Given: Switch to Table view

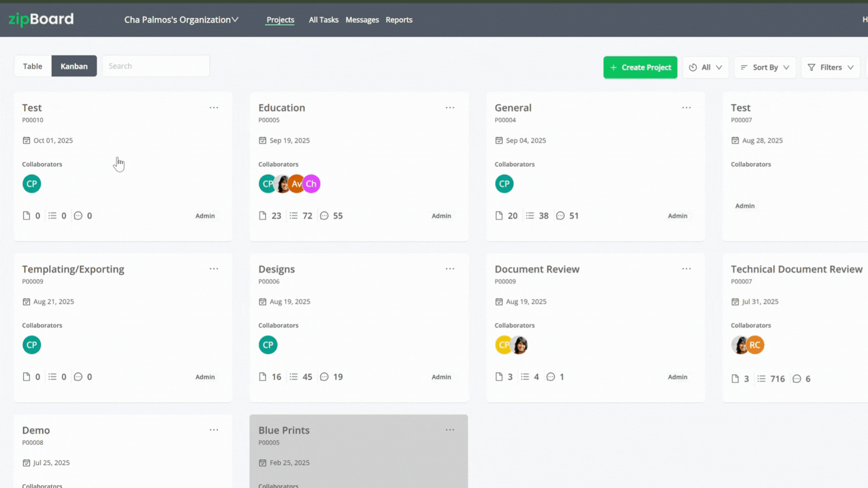Looking at the screenshot, I should point(33,66).
